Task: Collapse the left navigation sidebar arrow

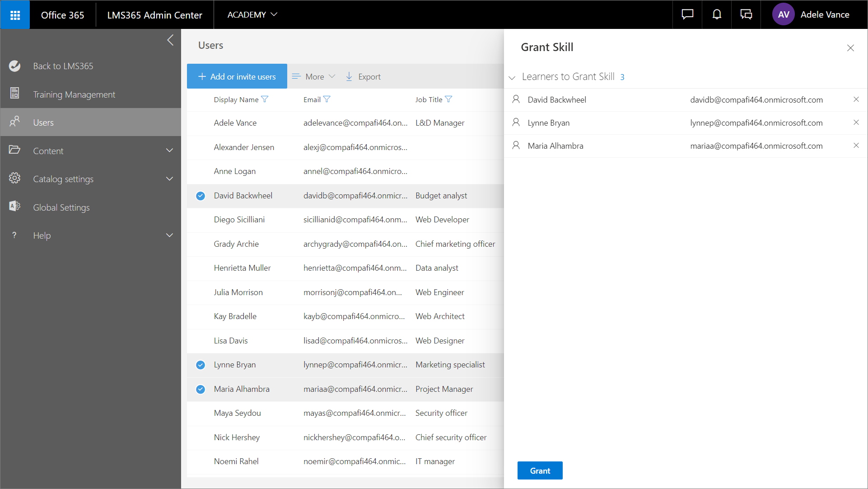Action: coord(170,40)
